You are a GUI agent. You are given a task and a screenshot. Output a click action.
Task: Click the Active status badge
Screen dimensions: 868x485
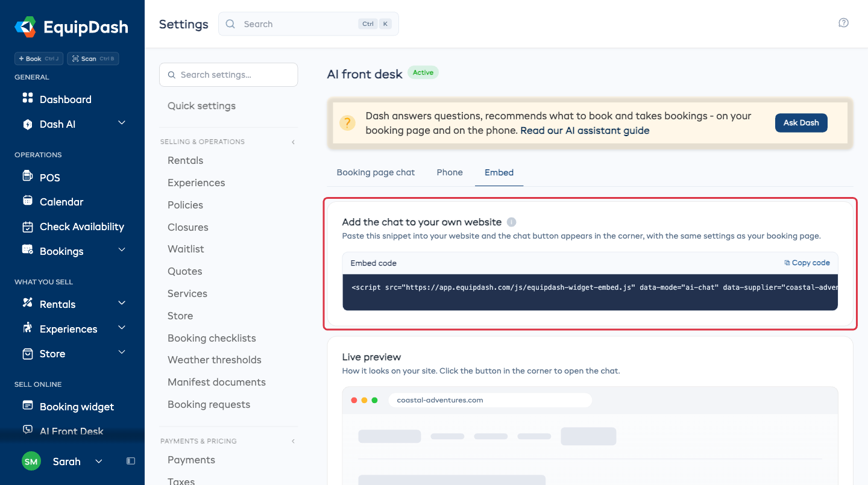click(423, 72)
